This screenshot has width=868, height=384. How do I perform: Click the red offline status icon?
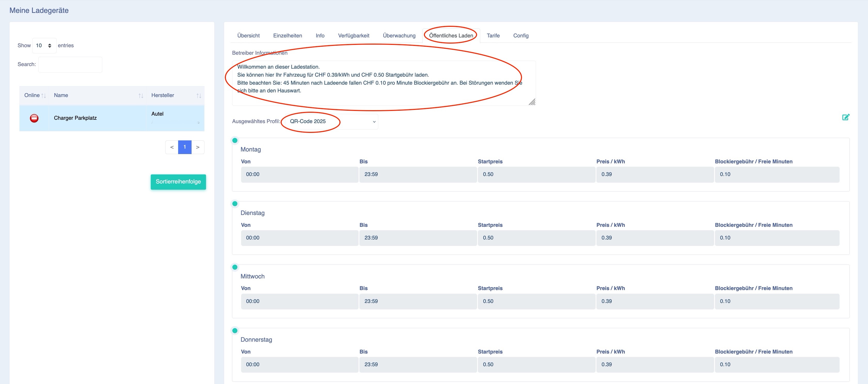[x=34, y=118]
